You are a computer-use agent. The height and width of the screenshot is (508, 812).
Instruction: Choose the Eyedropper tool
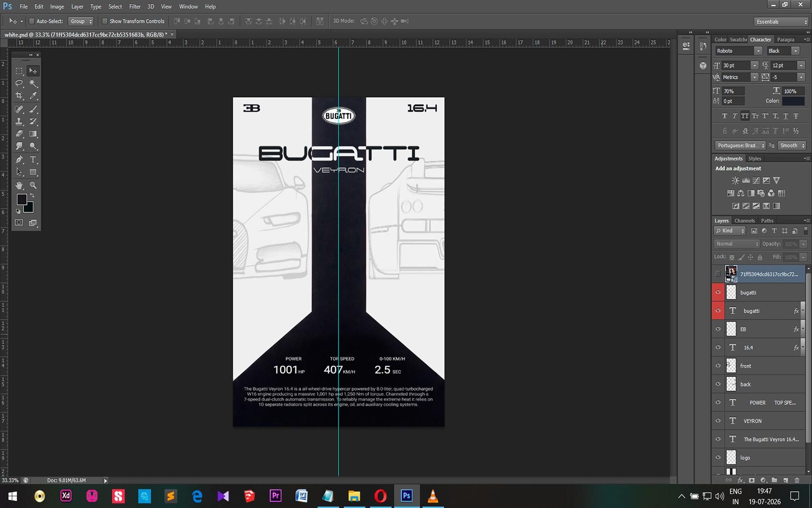coord(33,96)
